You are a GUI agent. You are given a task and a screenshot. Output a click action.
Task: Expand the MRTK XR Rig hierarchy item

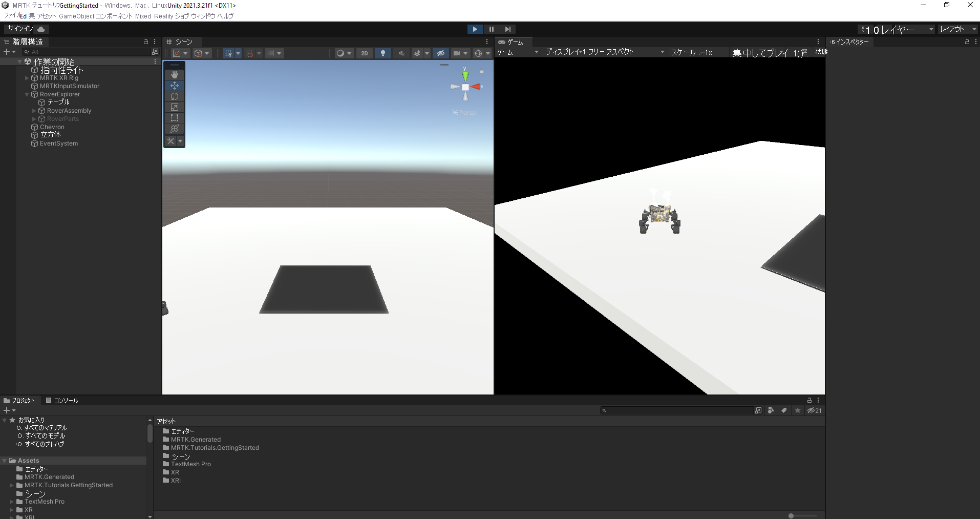pos(27,78)
